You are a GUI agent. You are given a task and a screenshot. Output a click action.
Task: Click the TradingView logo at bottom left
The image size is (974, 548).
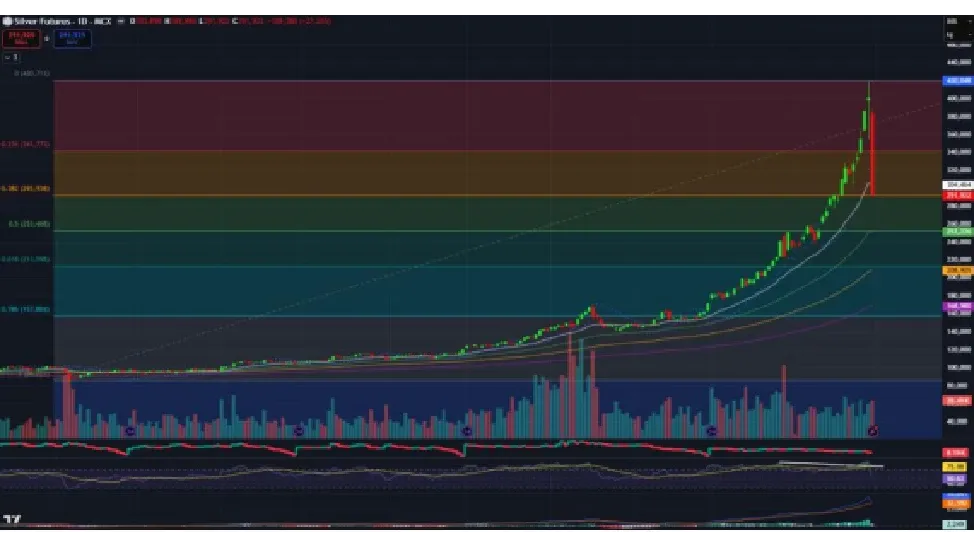tap(12, 519)
